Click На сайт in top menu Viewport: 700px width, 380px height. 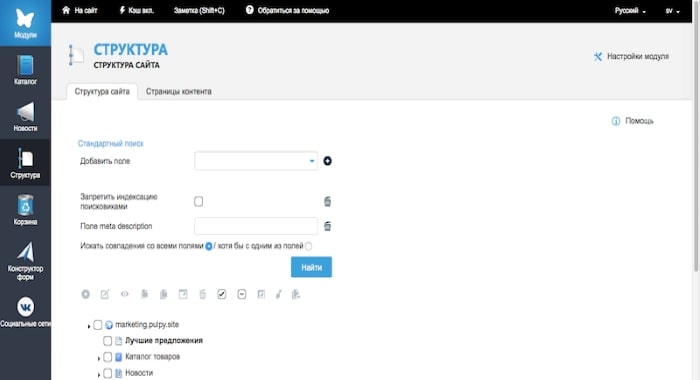[x=79, y=10]
